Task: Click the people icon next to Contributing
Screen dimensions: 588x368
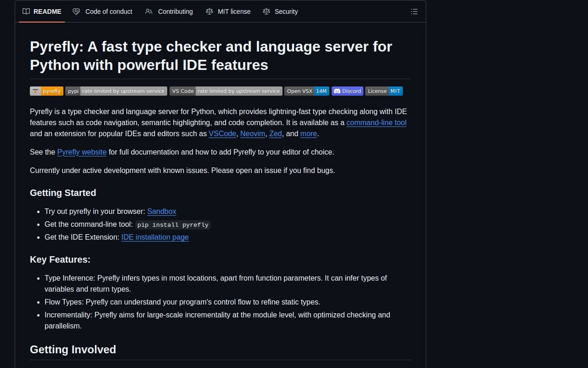Action: [x=149, y=11]
